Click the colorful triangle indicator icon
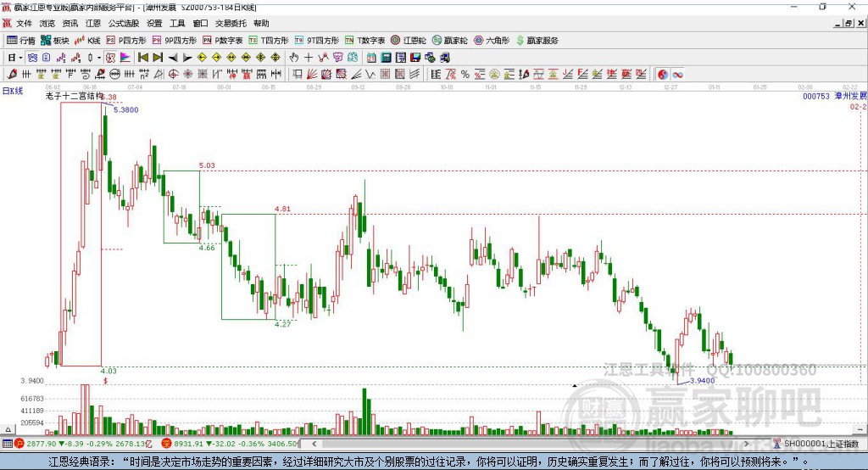868x470 pixels. 125,58
